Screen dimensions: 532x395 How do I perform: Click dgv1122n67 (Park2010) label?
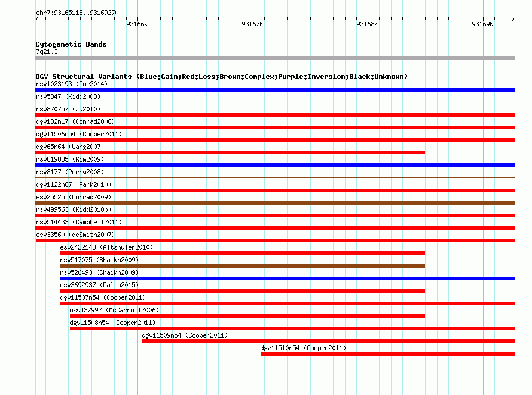(74, 184)
